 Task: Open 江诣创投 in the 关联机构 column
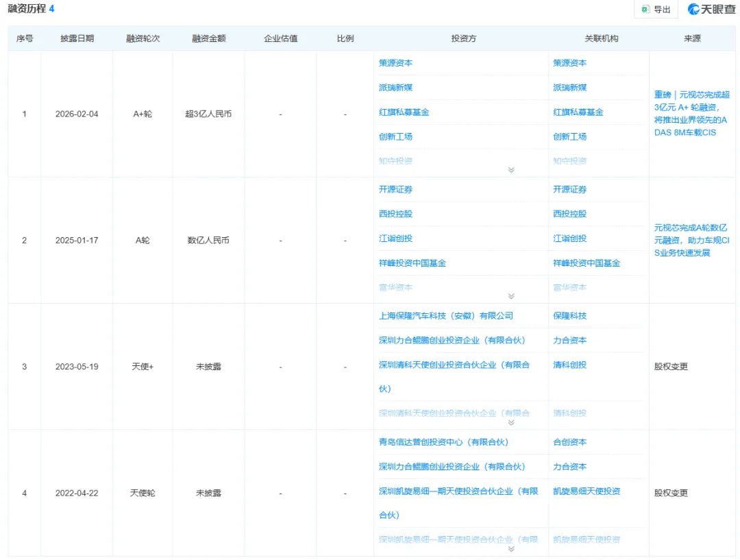(x=569, y=239)
